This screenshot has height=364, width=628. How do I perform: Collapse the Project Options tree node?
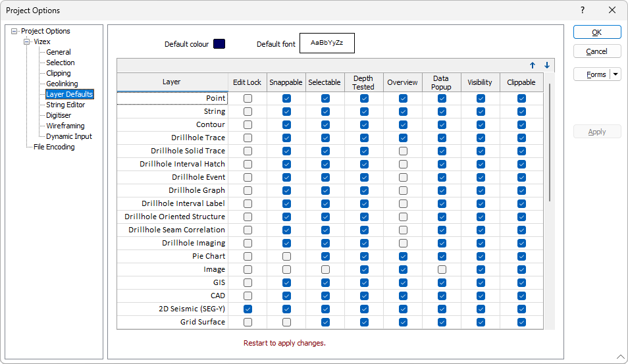14,31
